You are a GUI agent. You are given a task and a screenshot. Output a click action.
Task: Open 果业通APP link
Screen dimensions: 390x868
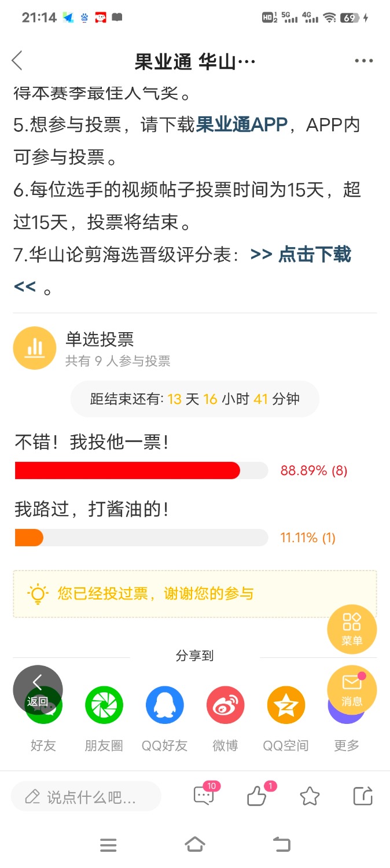pos(241,124)
